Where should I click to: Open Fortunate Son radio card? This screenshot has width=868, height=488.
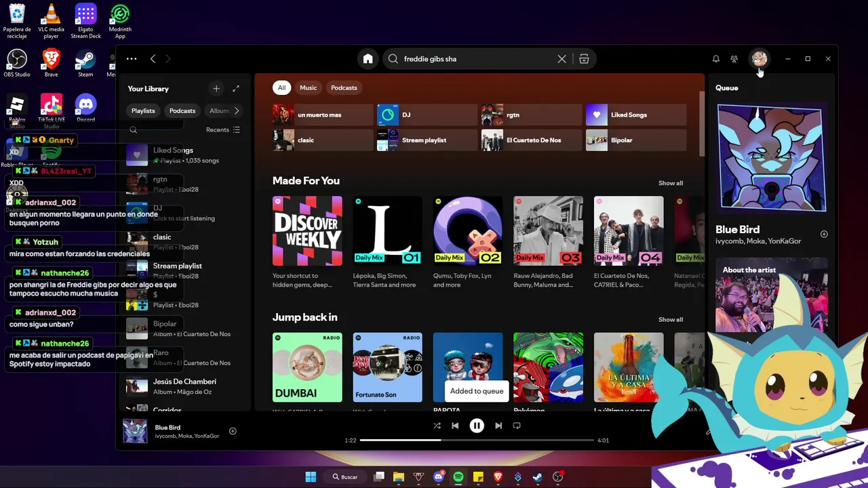click(x=388, y=367)
